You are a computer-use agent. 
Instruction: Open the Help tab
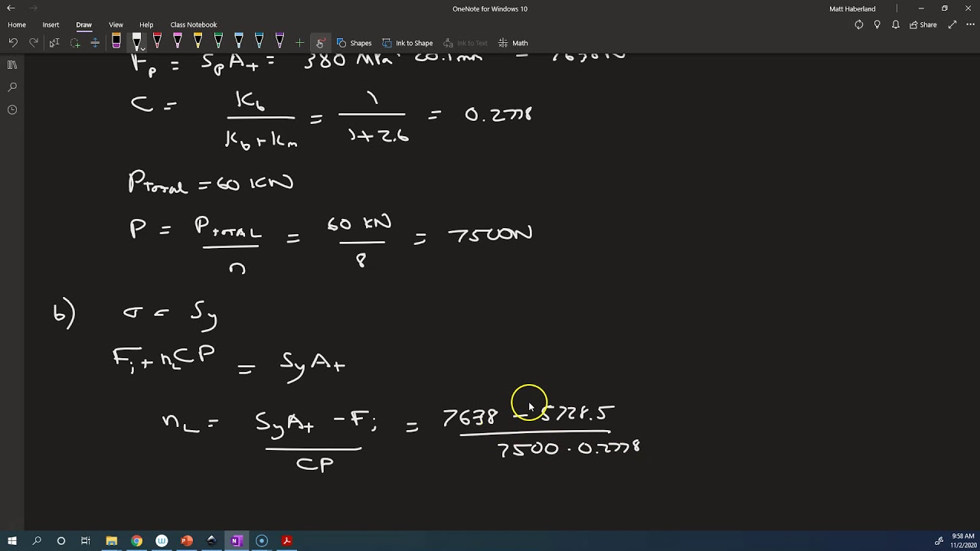[x=146, y=24]
